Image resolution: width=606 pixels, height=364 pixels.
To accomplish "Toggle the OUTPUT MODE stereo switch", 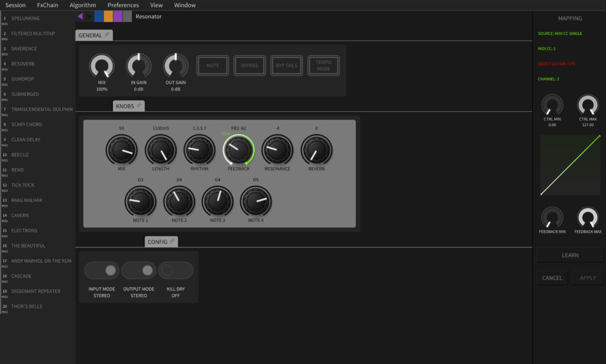I will pos(139,270).
